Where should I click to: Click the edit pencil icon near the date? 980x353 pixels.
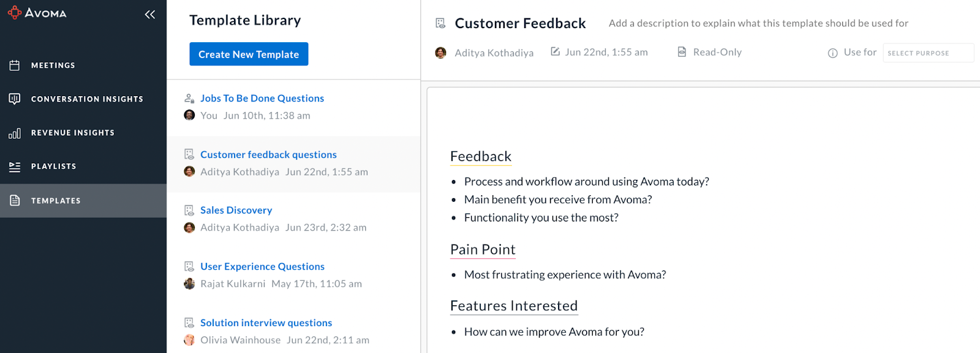tap(555, 51)
